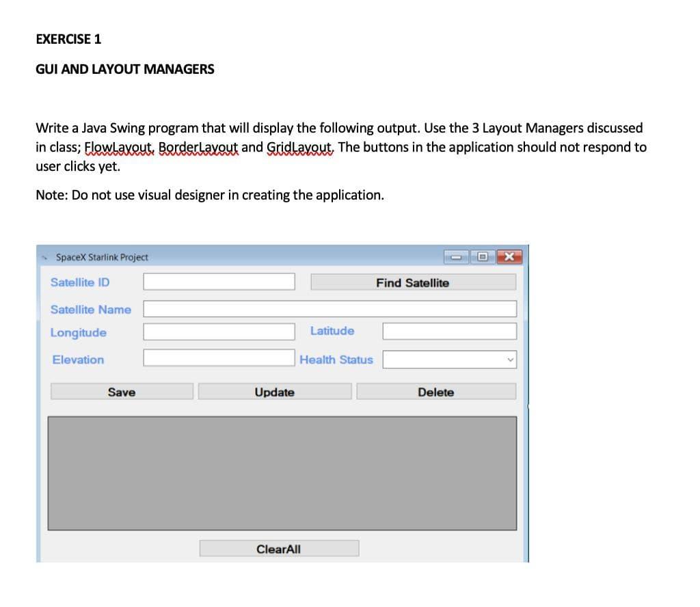Click the Delete button
The width and height of the screenshot is (700, 607).
[x=436, y=392]
